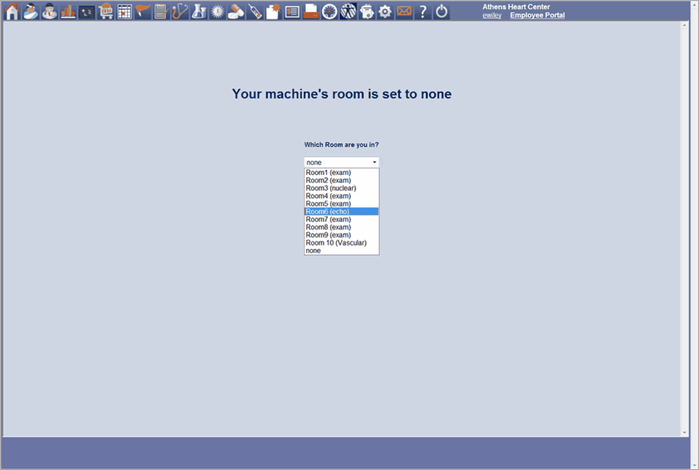The height and width of the screenshot is (470, 699).
Task: Open the settings gear icon
Action: 385,12
